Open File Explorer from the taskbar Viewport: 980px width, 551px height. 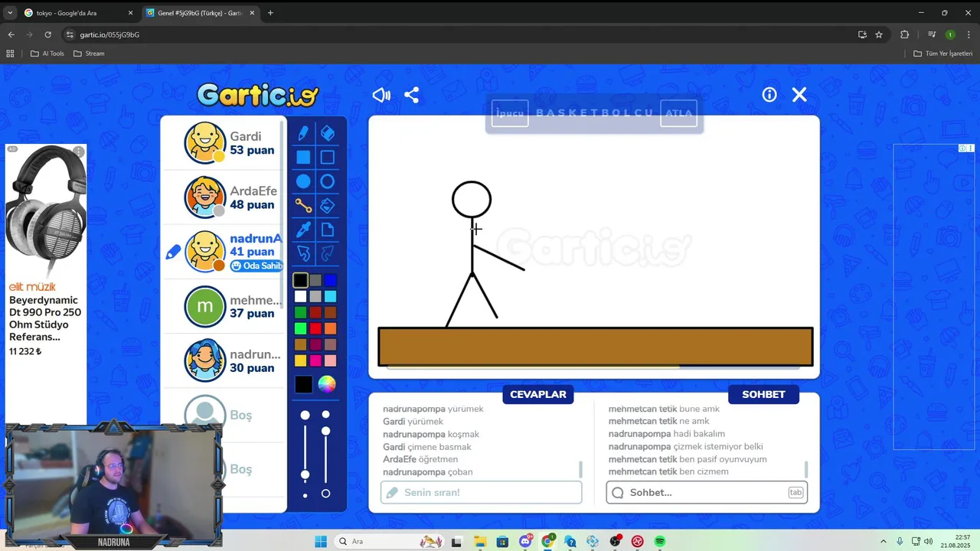point(479,541)
